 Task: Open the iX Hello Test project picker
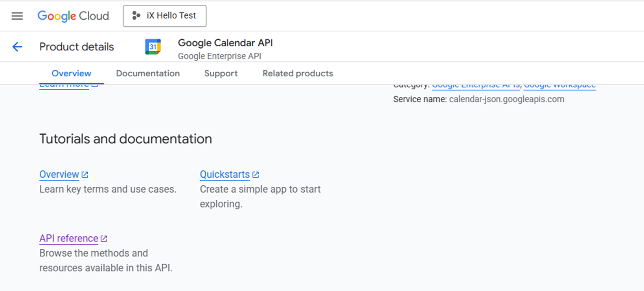point(164,16)
